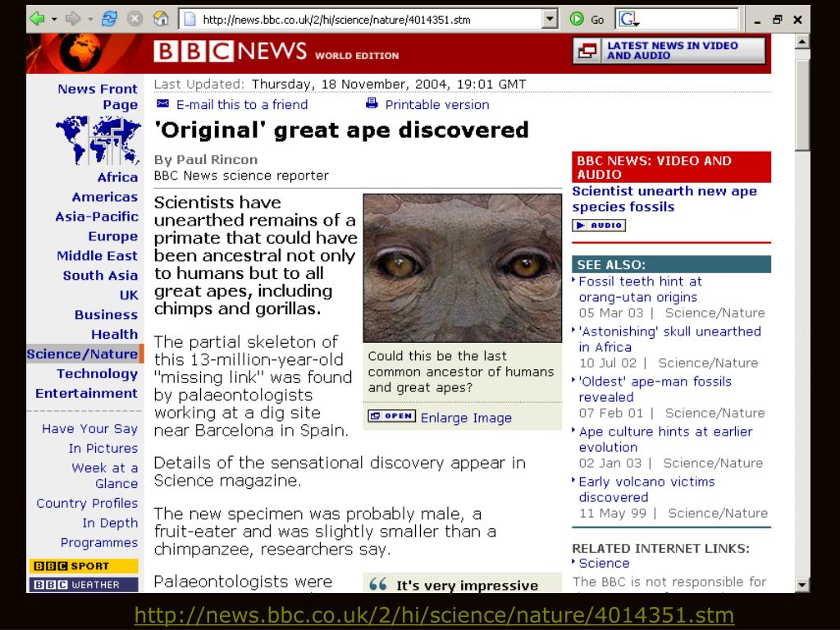Open the Middle East news section
The image size is (840, 630).
tap(97, 256)
